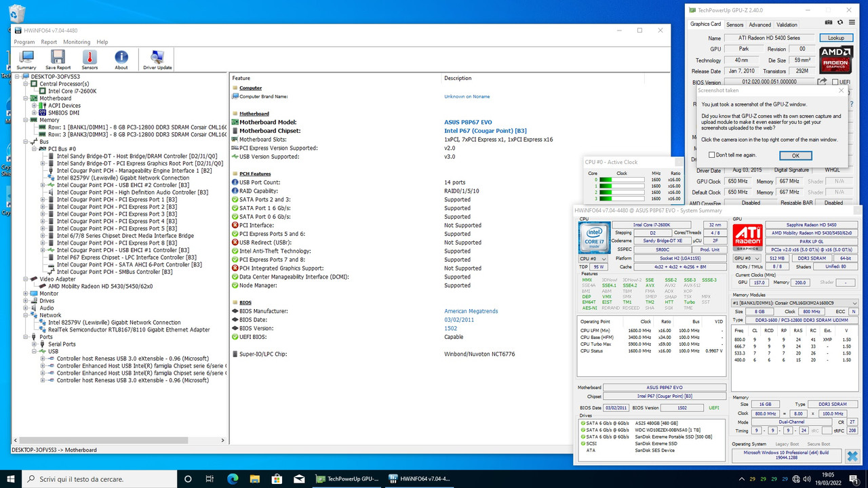Click the GPU-Z refresh icon

(x=840, y=24)
